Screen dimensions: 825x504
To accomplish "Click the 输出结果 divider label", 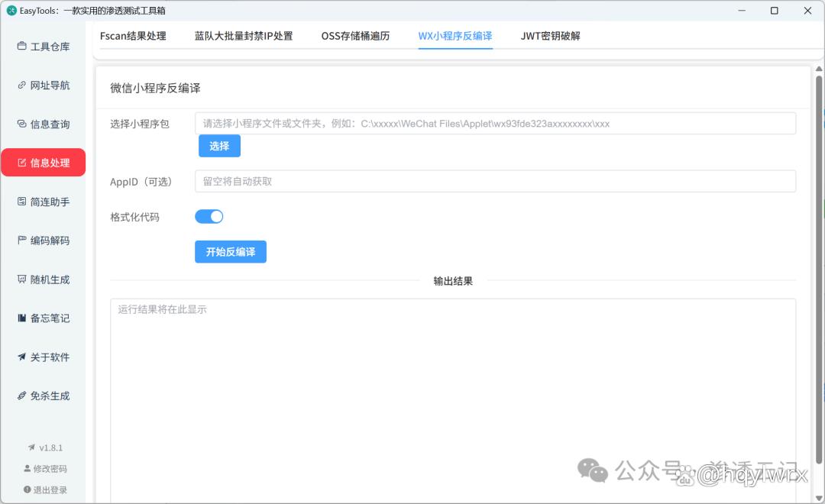I will [453, 281].
